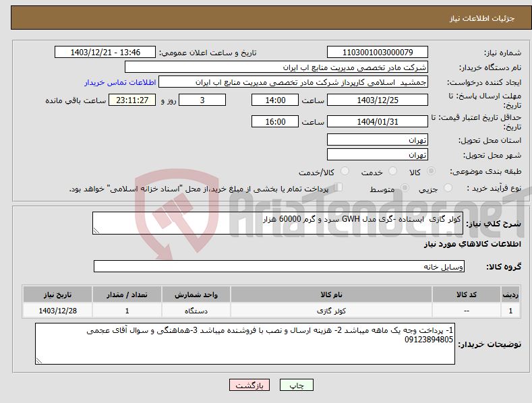
Task: Open the اطلاعات تماس خریدار link
Action: click(120, 82)
